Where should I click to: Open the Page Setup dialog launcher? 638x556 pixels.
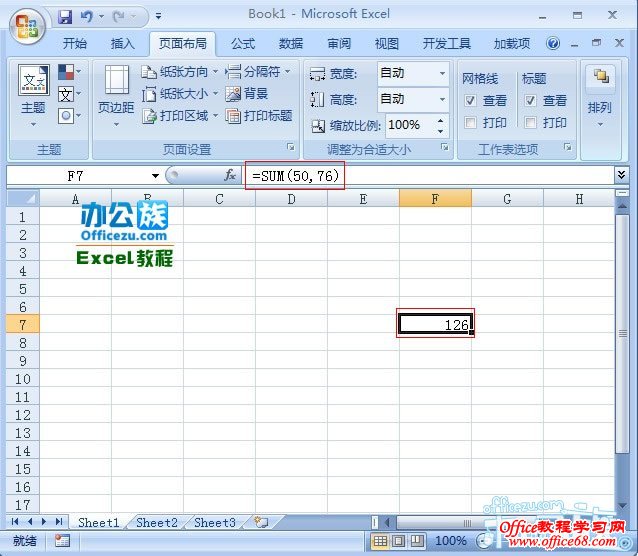pos(291,147)
